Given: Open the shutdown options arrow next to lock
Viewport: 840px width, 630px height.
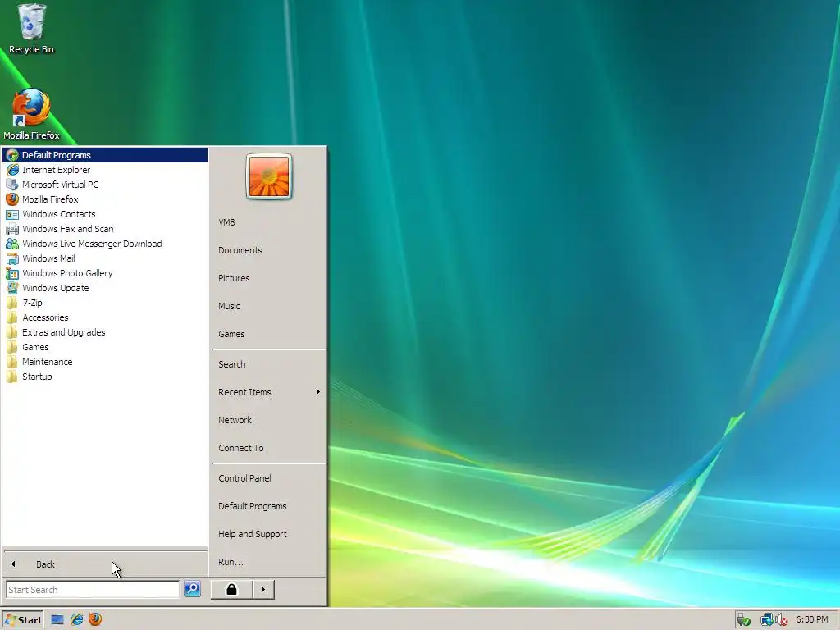Looking at the screenshot, I should coord(263,589).
